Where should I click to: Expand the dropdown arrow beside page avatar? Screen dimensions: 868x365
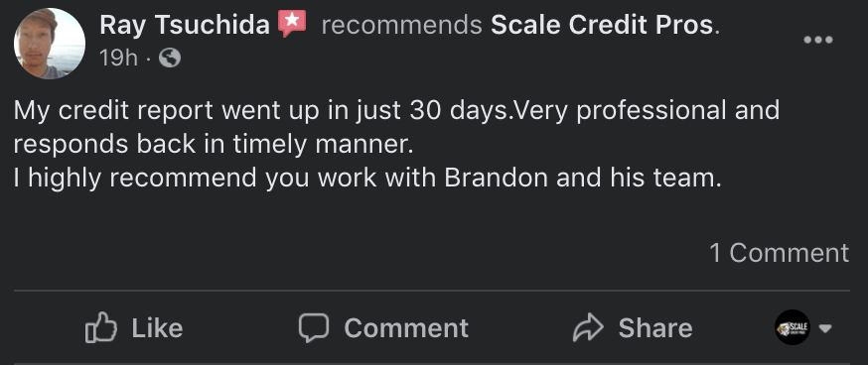825,328
